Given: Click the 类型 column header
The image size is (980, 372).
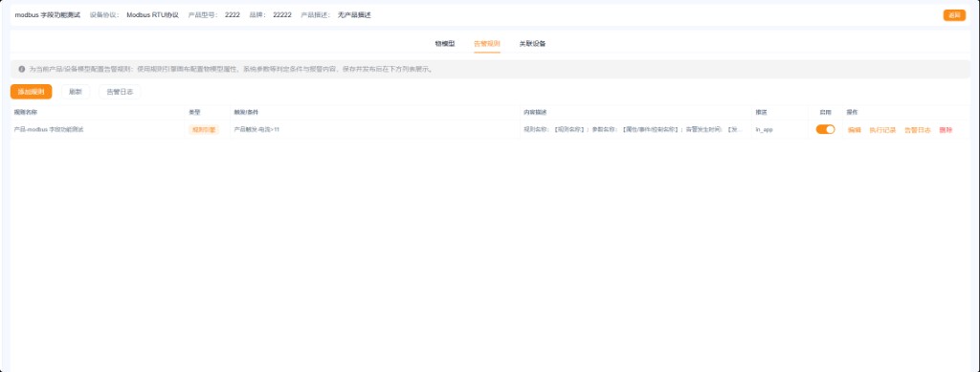Looking at the screenshot, I should pyautogui.click(x=194, y=112).
